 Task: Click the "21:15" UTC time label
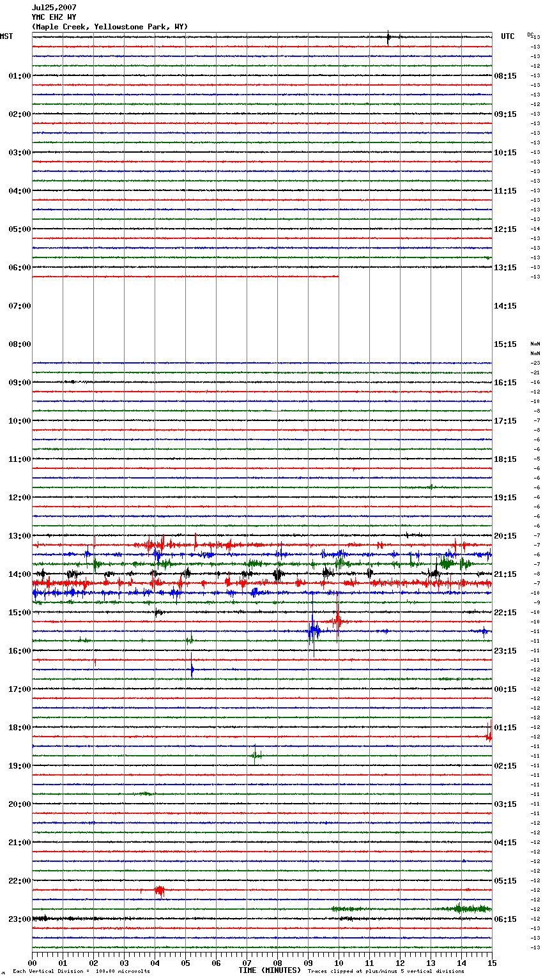pos(505,574)
